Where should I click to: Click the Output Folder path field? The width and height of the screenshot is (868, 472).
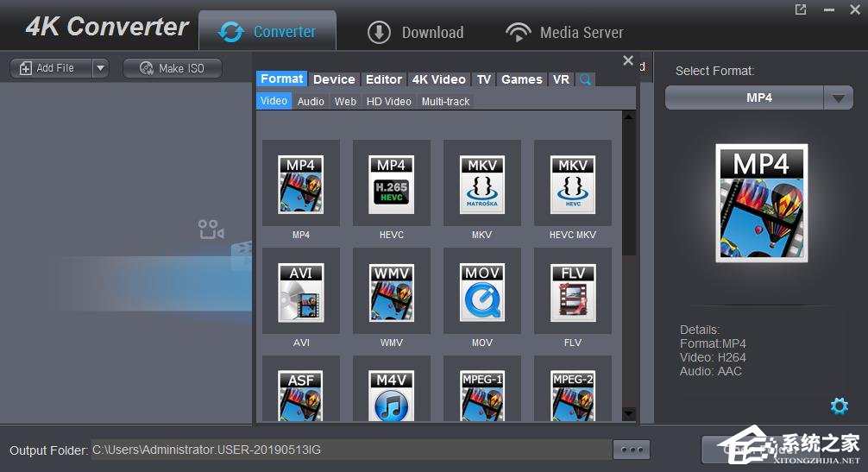(x=349, y=450)
